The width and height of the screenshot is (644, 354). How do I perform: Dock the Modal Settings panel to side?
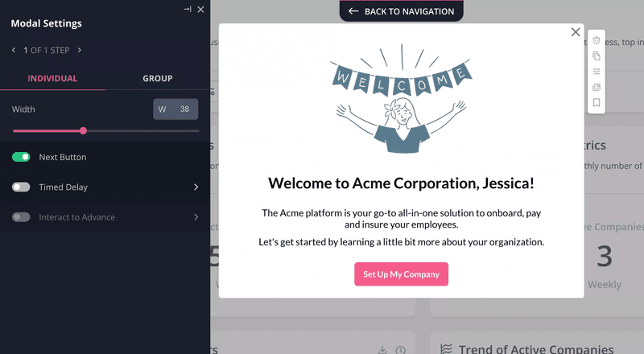[188, 10]
